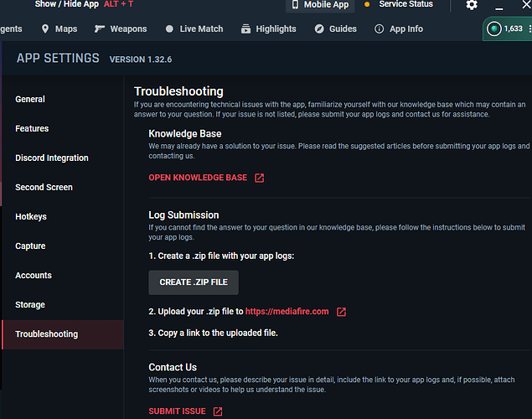Check Service Status
This screenshot has width=532, height=419.
coord(405,4)
